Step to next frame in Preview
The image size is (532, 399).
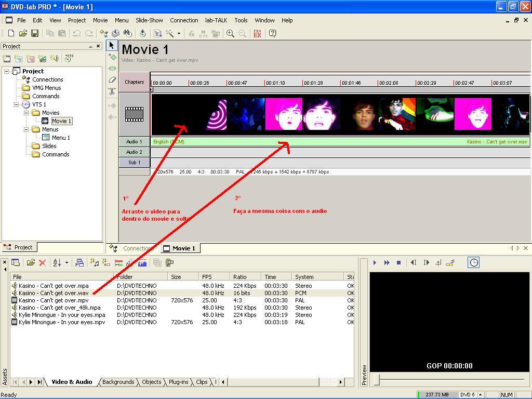click(426, 262)
